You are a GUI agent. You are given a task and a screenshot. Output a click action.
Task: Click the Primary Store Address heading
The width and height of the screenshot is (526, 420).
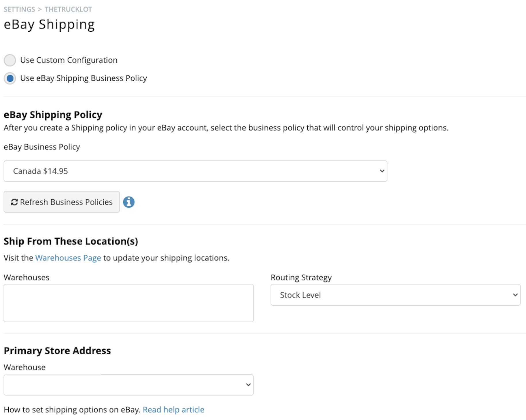[57, 351]
